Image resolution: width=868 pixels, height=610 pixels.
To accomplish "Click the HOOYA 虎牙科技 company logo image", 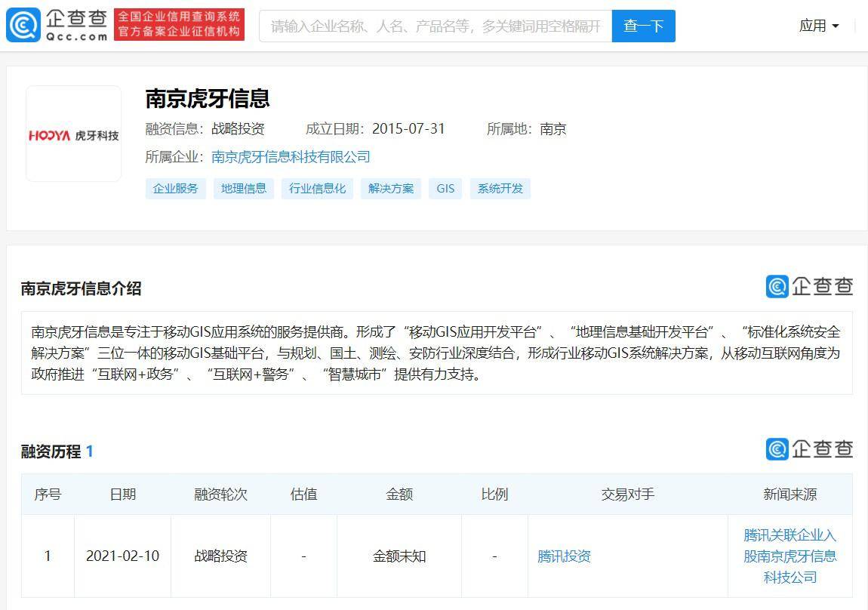I will [73, 132].
